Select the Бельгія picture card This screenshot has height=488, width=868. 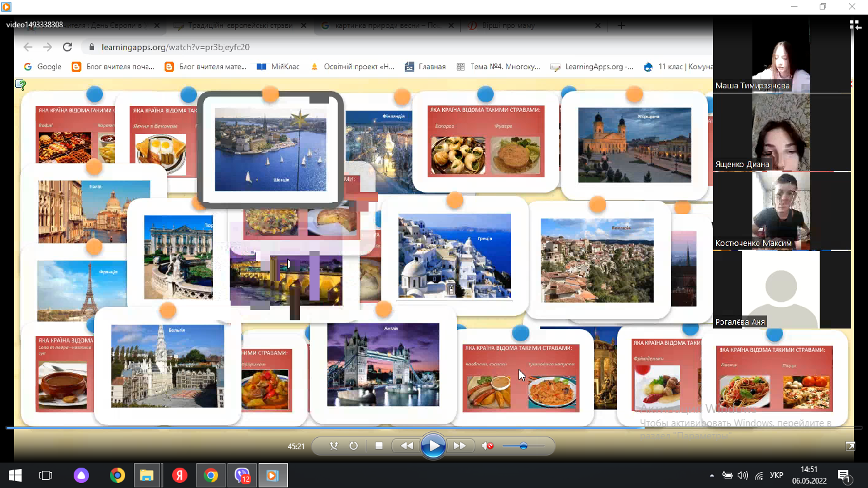point(168,365)
